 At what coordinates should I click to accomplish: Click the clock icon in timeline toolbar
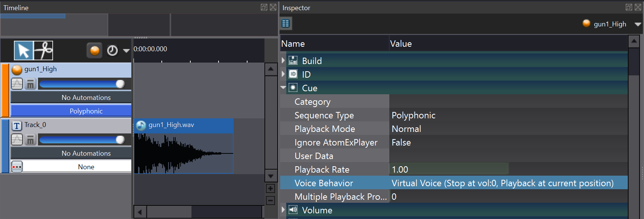pos(112,51)
